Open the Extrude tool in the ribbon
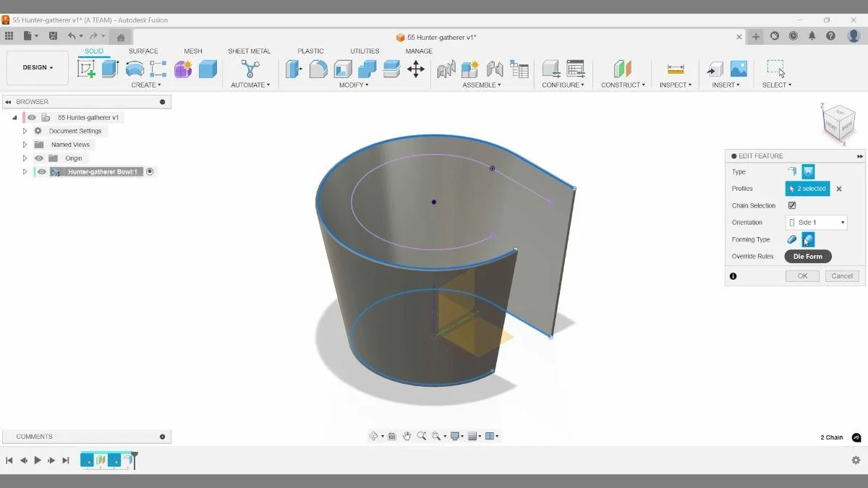 [x=109, y=69]
